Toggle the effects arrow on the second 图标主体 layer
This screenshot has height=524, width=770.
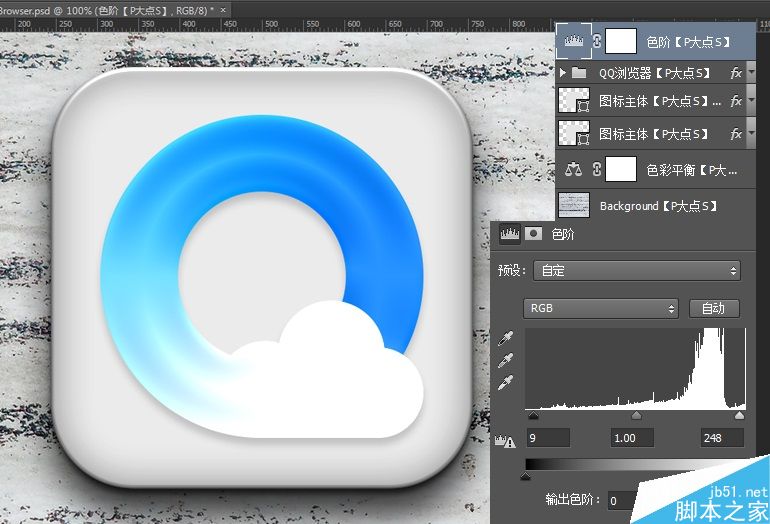point(751,133)
